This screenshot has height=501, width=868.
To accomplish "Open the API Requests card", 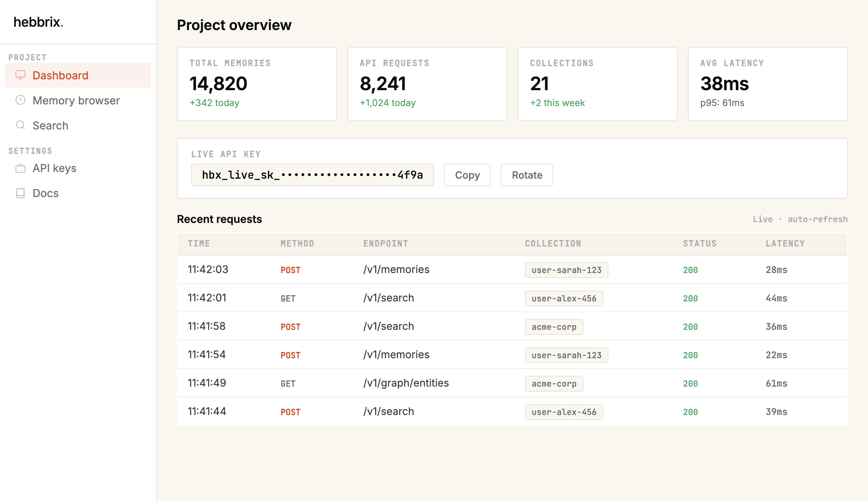I will (427, 84).
